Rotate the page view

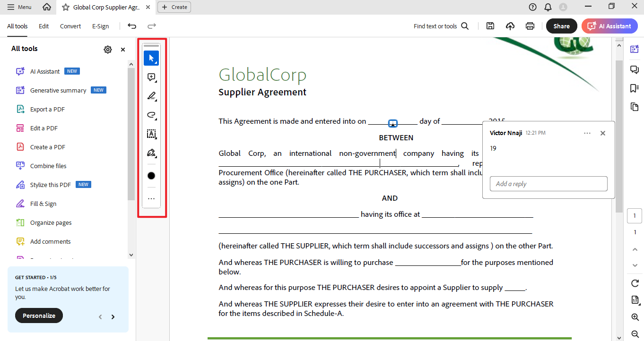(x=635, y=283)
